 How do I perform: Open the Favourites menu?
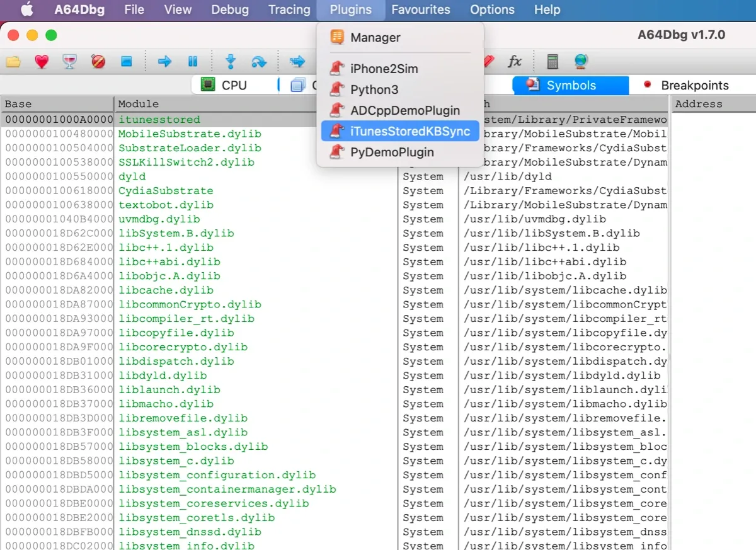click(421, 9)
